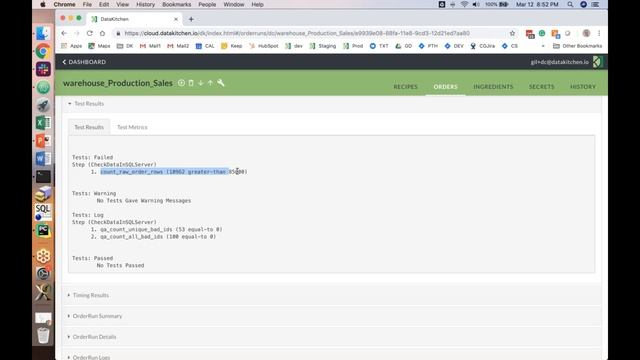Screen dimensions: 640x360
Task: Click the Chrome profile avatar icon
Action: click(x=586, y=33)
